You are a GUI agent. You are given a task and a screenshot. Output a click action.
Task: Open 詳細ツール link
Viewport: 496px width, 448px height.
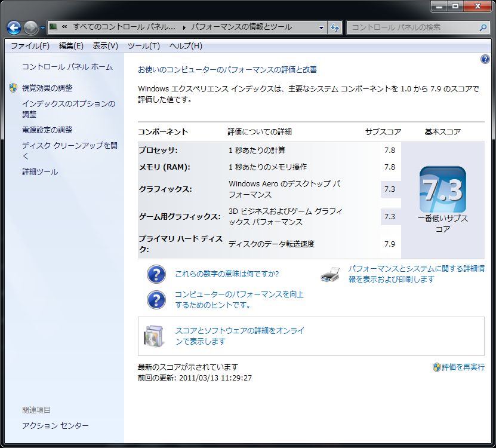(x=40, y=172)
